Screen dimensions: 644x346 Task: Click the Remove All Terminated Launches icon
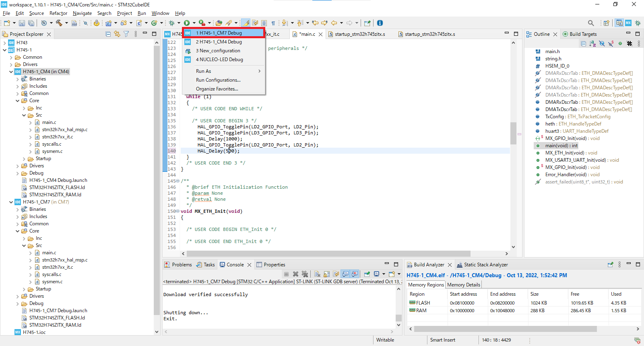pyautogui.click(x=305, y=274)
